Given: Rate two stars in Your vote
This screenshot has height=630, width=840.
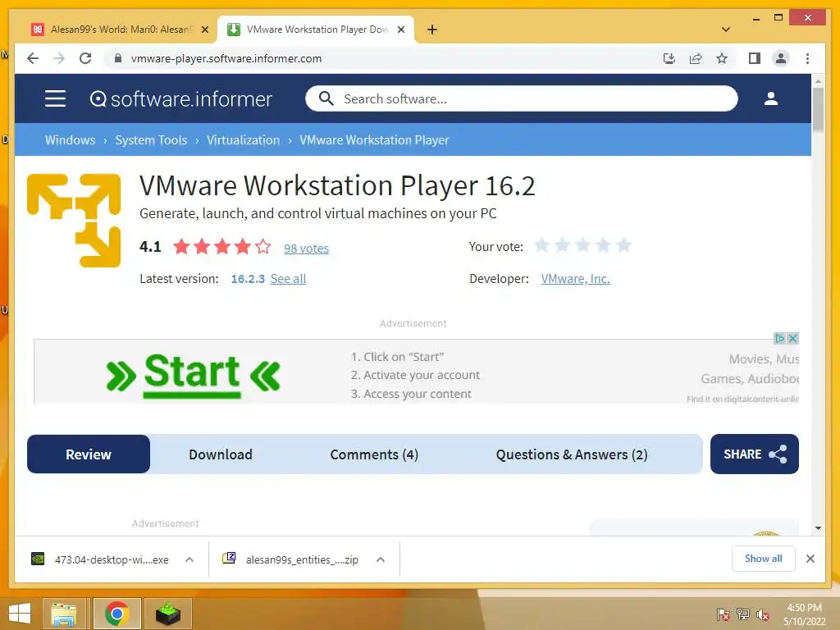Looking at the screenshot, I should tap(563, 245).
